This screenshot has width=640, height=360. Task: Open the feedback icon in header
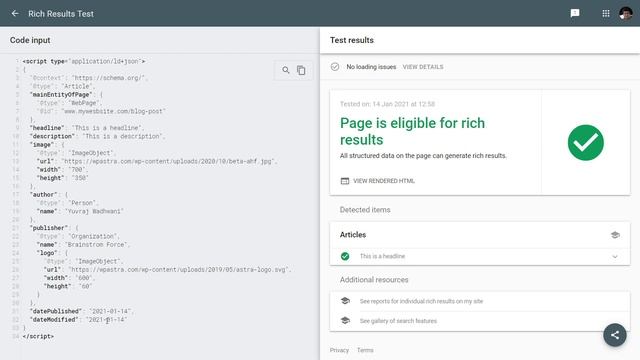pyautogui.click(x=575, y=13)
